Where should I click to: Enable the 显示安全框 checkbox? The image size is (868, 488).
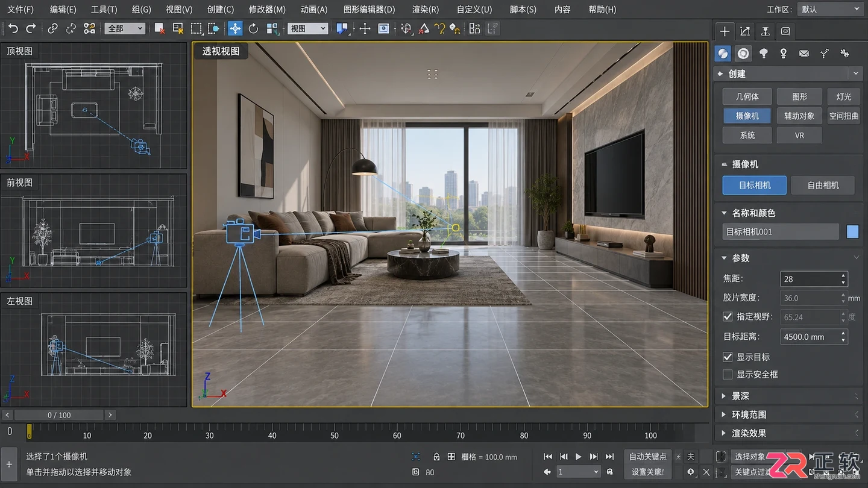(x=728, y=374)
